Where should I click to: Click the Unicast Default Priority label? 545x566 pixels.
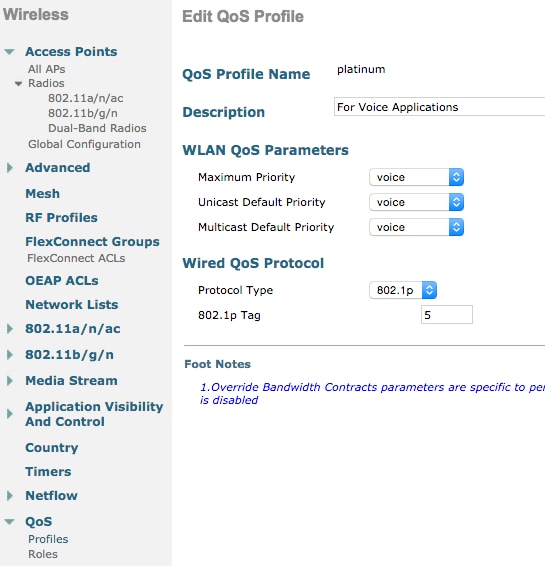pos(262,202)
